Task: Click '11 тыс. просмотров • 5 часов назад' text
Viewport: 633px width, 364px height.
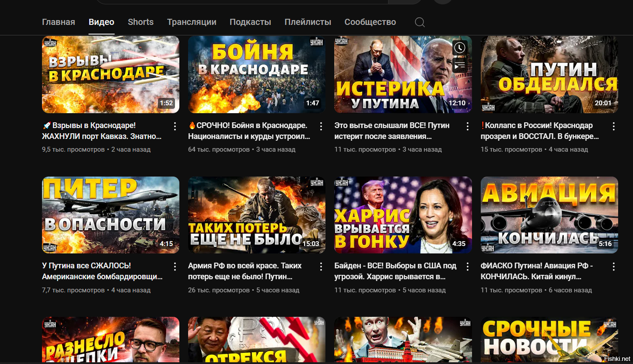Action: click(390, 290)
